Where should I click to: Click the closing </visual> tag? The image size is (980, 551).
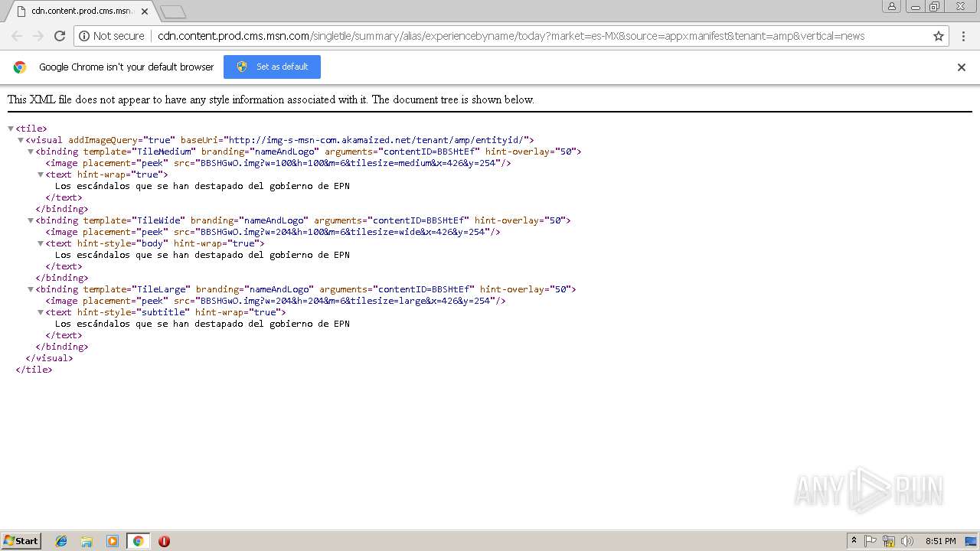[x=49, y=358]
